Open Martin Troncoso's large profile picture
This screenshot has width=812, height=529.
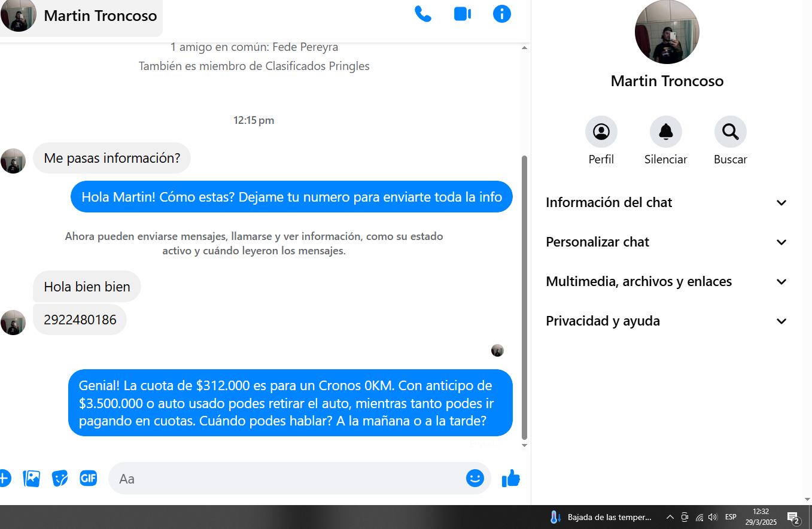coord(667,32)
